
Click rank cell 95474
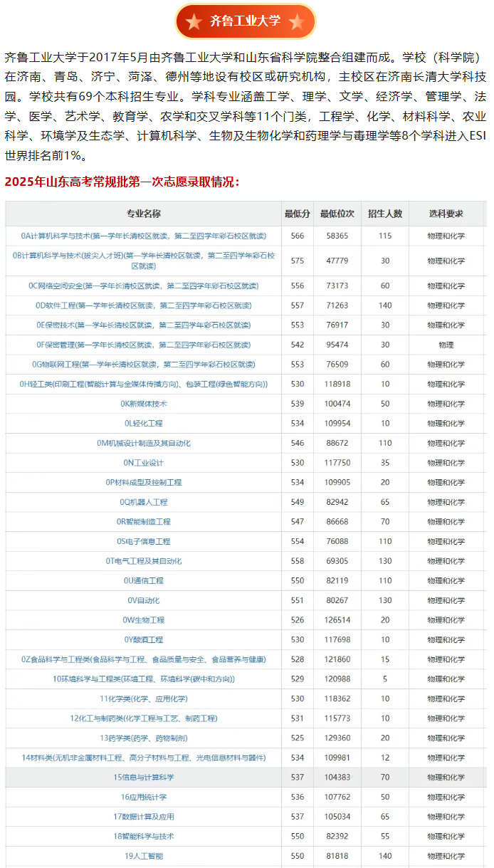point(337,345)
